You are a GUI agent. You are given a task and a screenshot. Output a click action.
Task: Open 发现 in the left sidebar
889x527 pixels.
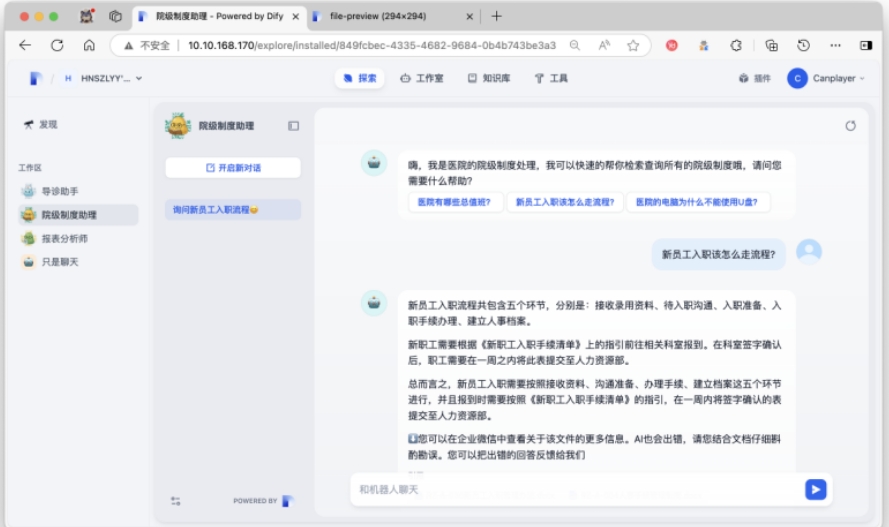(x=40, y=125)
